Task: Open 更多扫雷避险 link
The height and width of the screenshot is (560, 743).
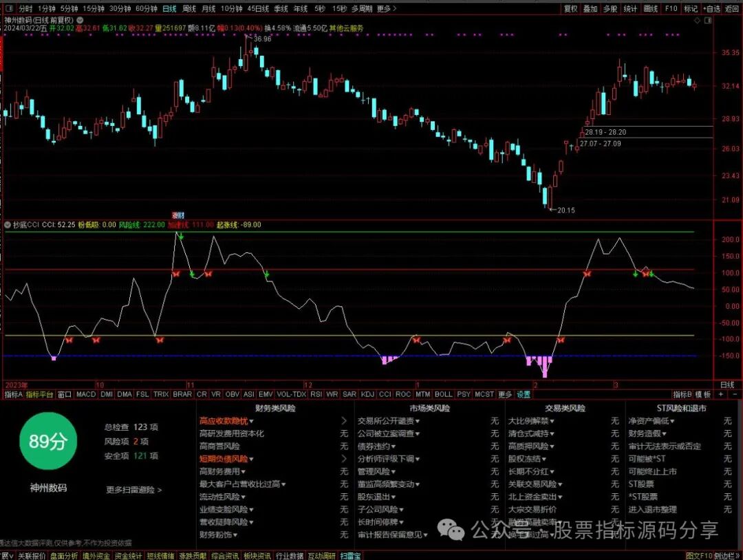Action: point(133,490)
